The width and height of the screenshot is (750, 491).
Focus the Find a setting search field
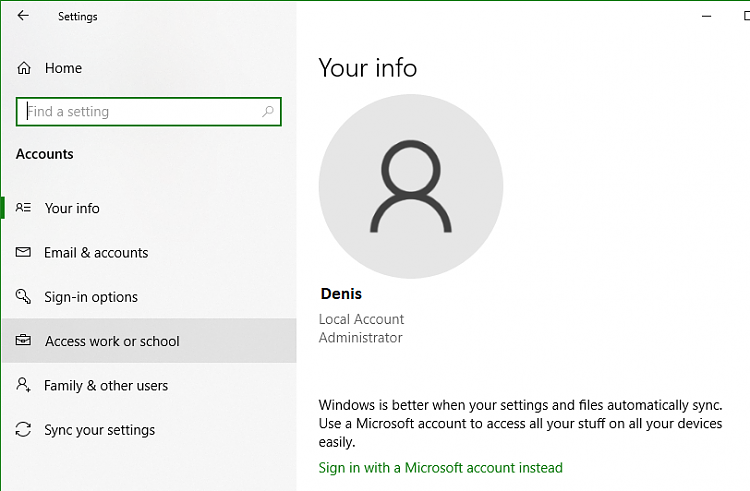pos(140,112)
